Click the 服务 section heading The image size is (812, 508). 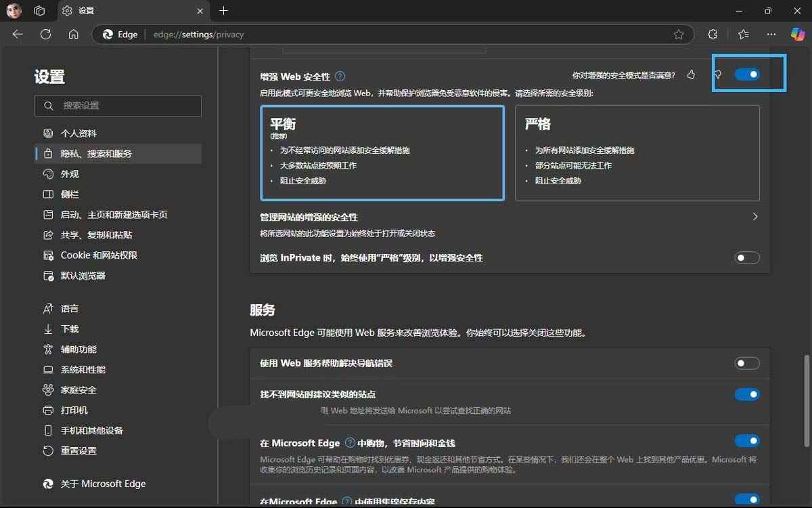tap(263, 310)
